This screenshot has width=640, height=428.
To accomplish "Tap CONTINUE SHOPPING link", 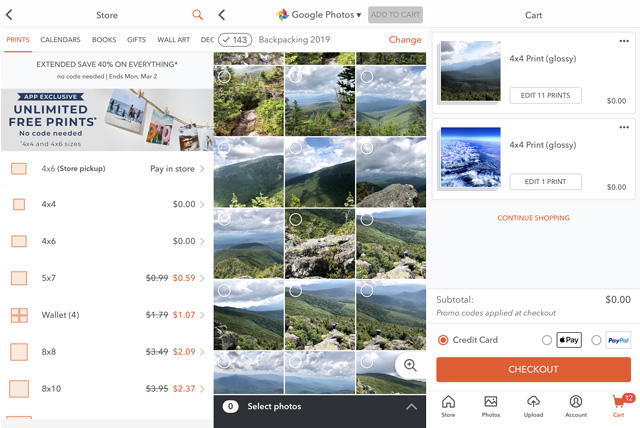I will tap(533, 218).
